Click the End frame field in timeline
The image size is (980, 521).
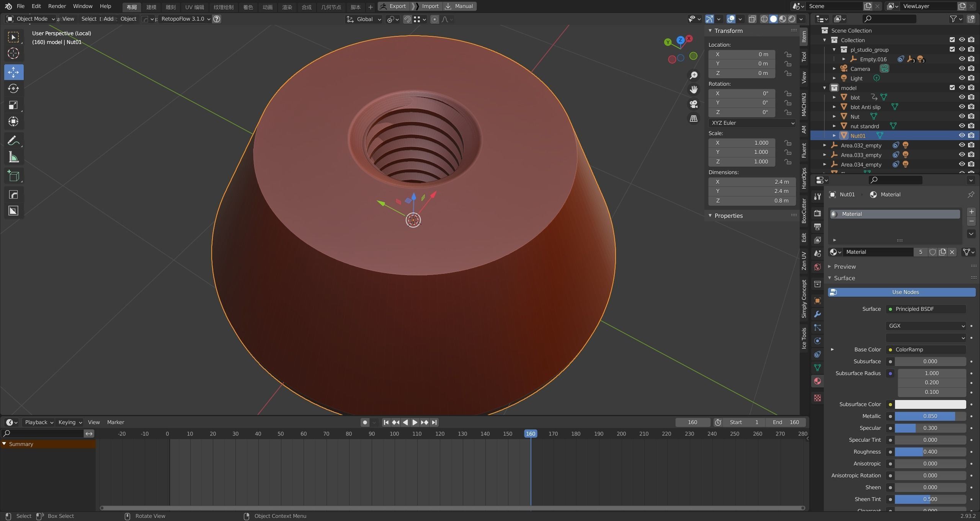pos(786,422)
